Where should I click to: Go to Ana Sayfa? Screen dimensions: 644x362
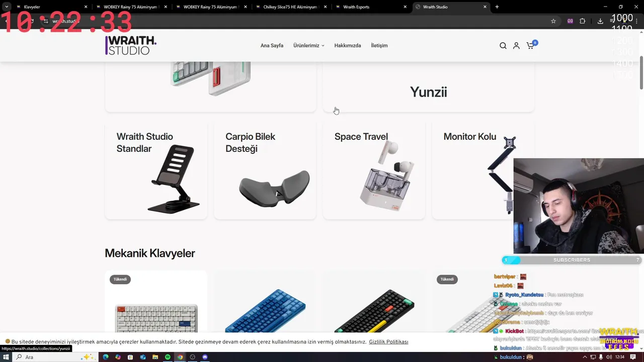click(x=272, y=45)
